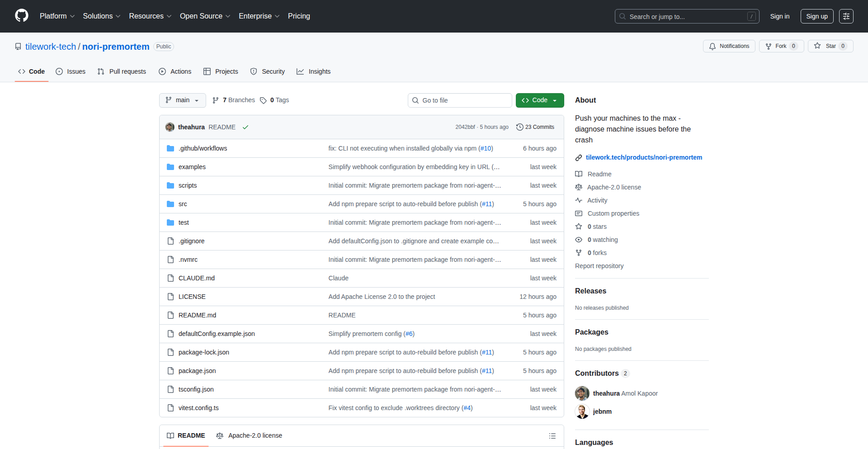This screenshot has height=449, width=868.
Task: Click the Activity pulse icon
Action: (579, 200)
